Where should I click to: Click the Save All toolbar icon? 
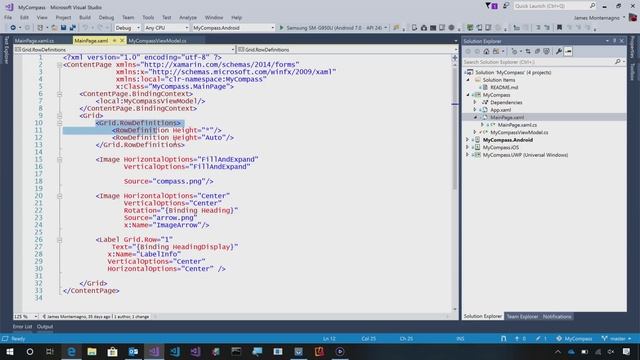[x=73, y=28]
